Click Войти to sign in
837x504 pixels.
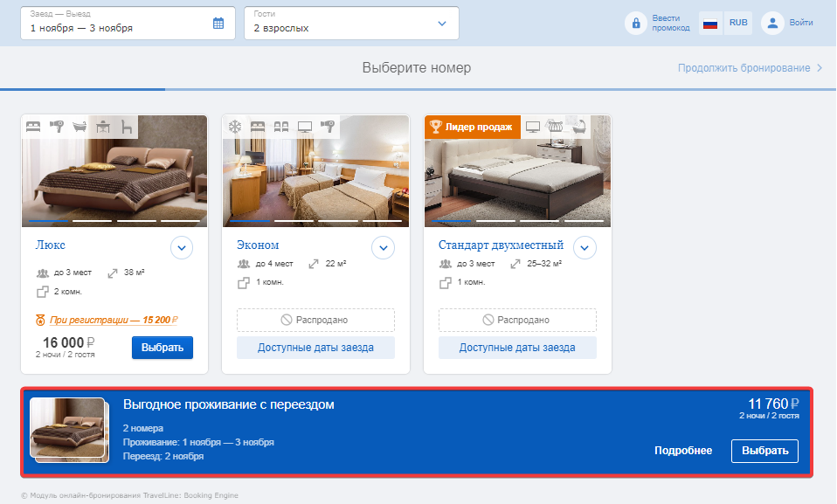800,23
